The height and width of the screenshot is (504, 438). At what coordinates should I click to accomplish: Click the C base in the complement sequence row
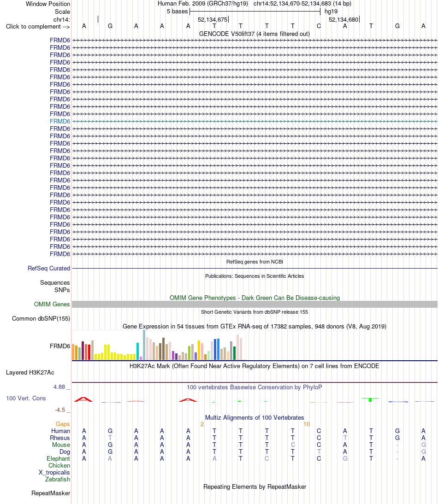[319, 26]
